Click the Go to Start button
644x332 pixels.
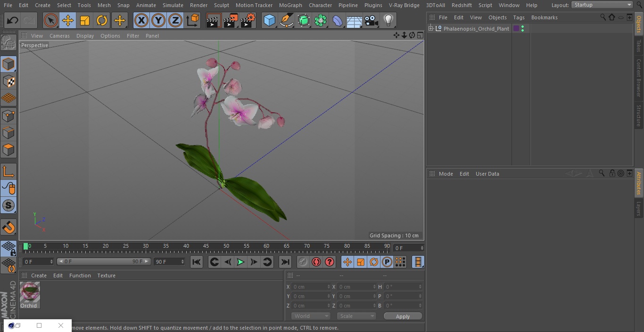[x=197, y=262]
